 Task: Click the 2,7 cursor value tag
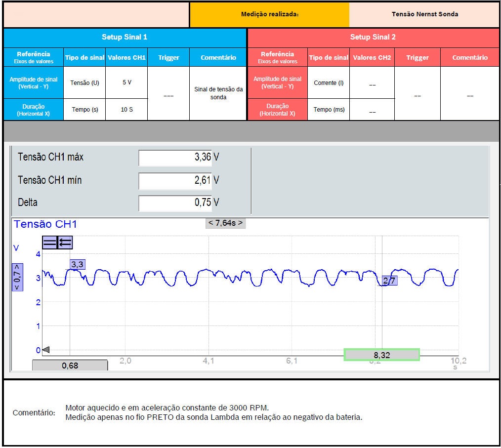389,281
